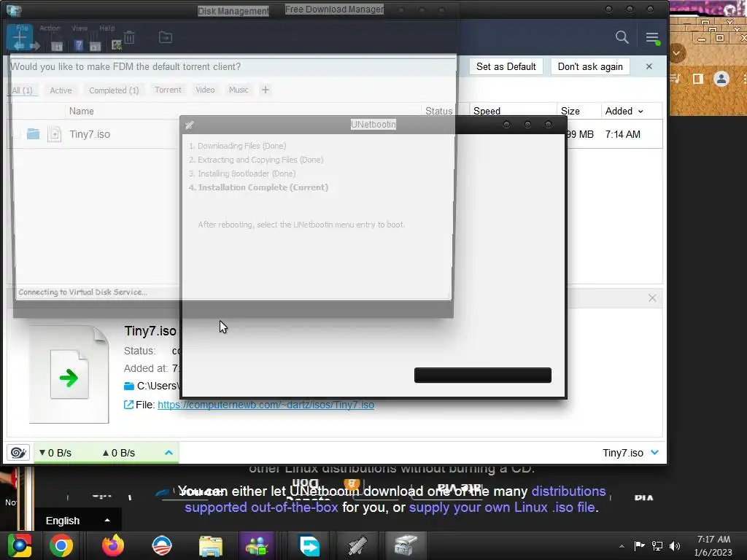747x560 pixels.
Task: Click the trash delete icon in FDM toolbar
Action: pyautogui.click(x=129, y=37)
